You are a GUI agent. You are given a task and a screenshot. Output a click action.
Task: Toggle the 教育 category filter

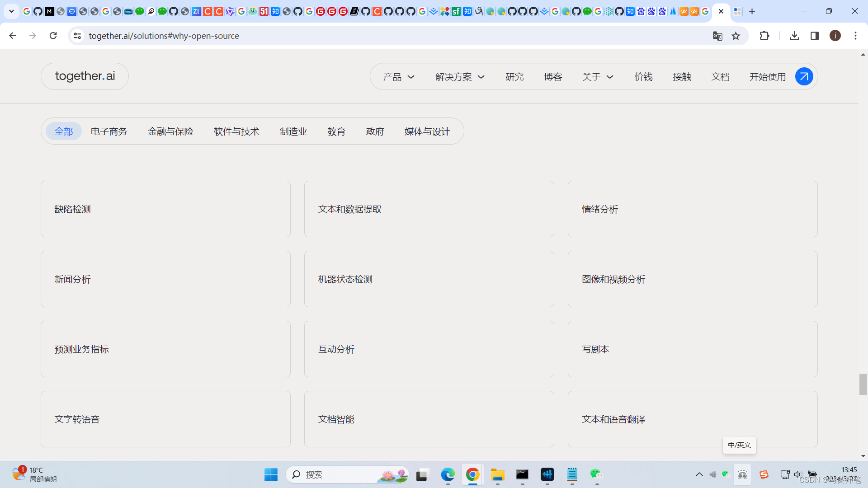click(x=336, y=131)
